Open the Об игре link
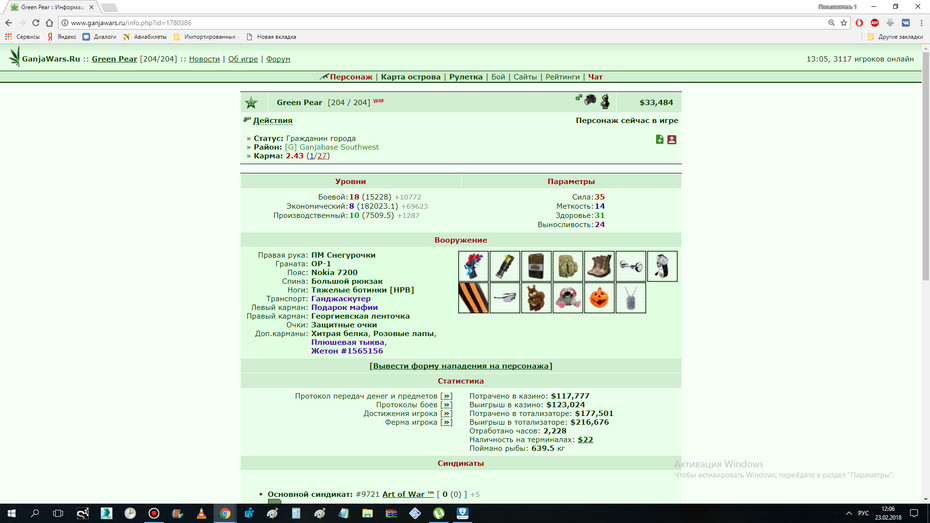The width and height of the screenshot is (930, 523). 243,59
